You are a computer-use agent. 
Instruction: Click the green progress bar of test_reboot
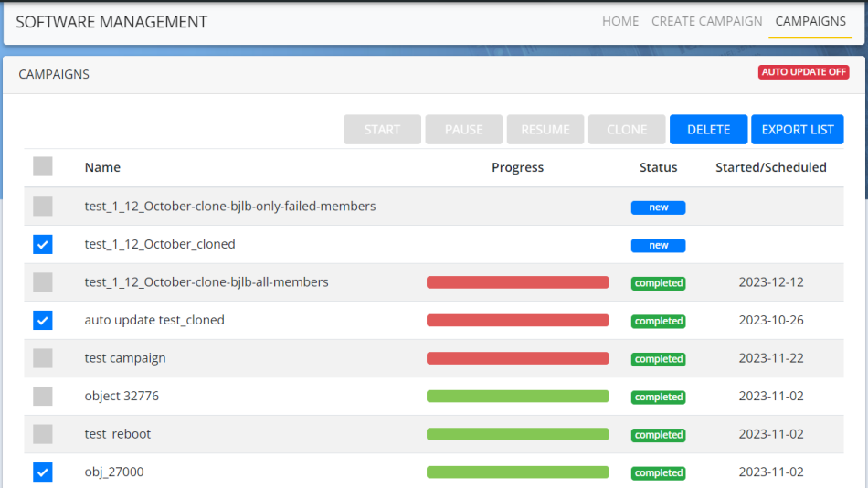(x=517, y=434)
